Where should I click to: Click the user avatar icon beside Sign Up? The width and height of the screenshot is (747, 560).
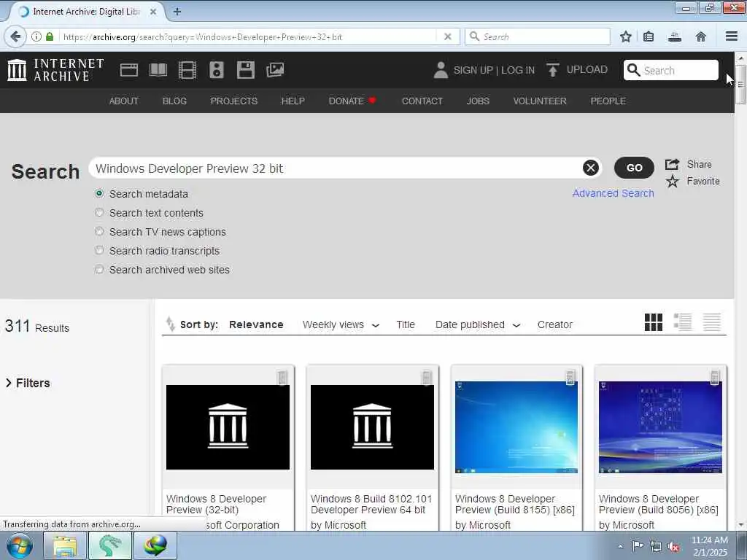pyautogui.click(x=441, y=70)
